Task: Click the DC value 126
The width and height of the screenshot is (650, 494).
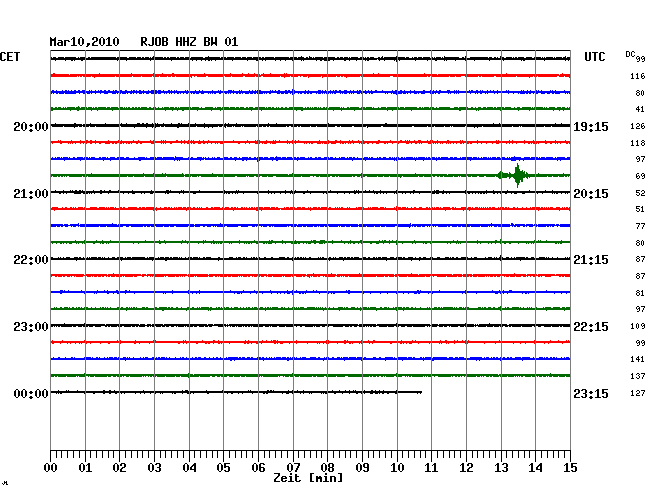Action: pos(638,126)
